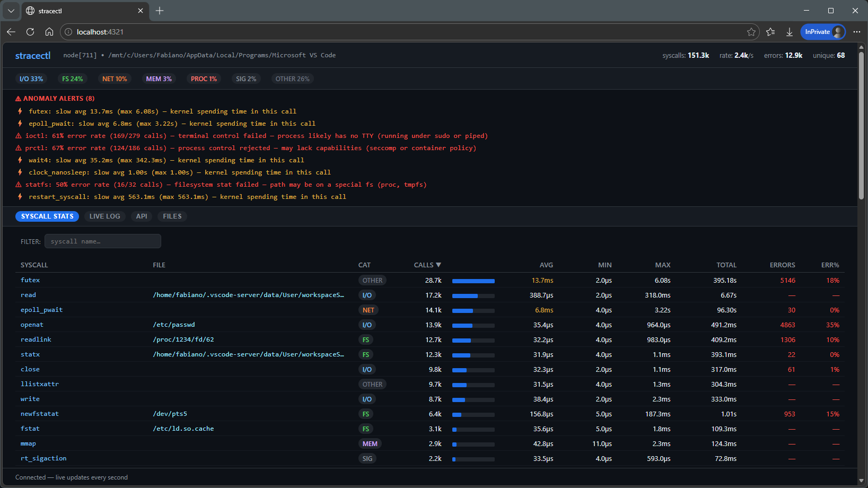868x488 pixels.
Task: Click the Downloads icon in the browser toolbar
Action: 790,32
